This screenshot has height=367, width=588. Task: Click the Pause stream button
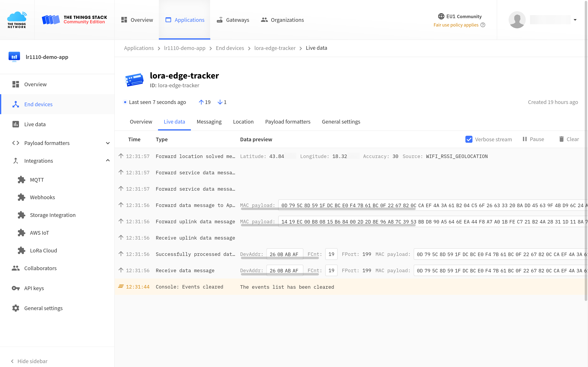(533, 139)
